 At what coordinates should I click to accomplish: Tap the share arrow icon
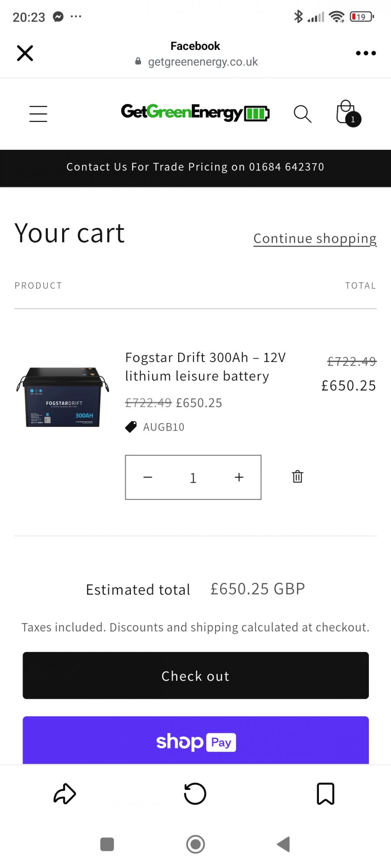(x=65, y=794)
